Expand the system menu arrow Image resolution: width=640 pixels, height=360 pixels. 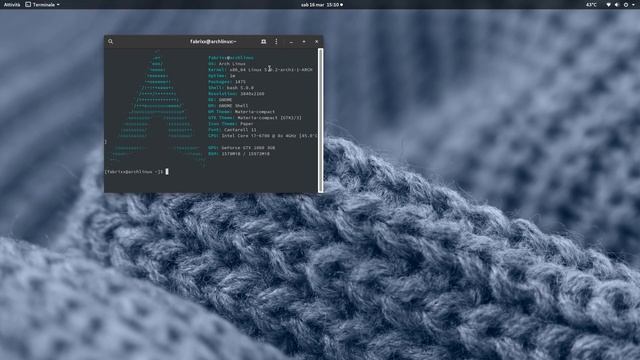click(x=633, y=5)
